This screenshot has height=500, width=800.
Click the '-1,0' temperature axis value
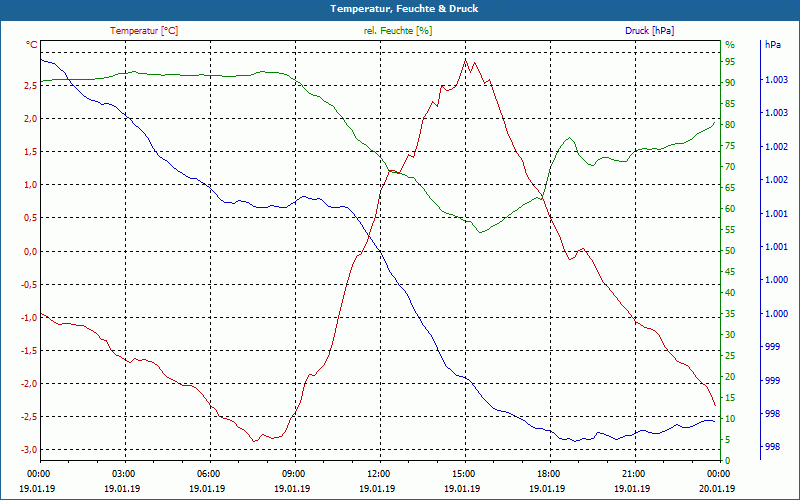click(x=29, y=317)
